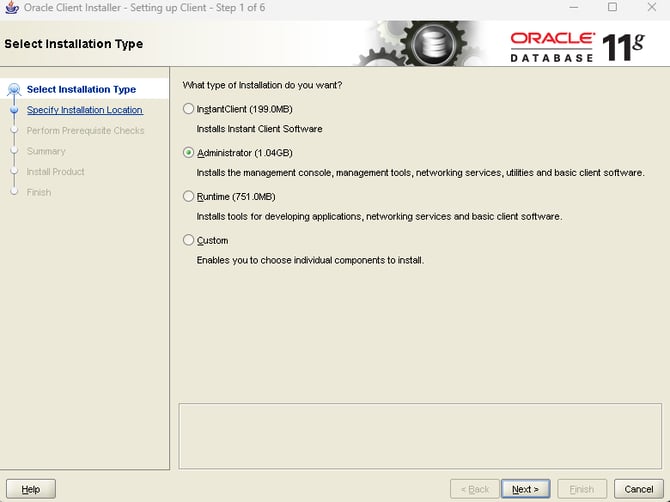Screen dimensions: 670x502
Task: Click the current step indicator icon in sidebar
Action: point(14,90)
